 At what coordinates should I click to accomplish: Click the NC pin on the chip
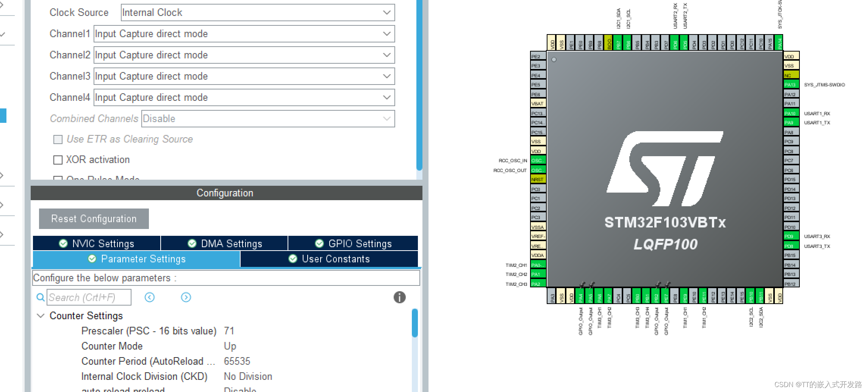(x=791, y=75)
